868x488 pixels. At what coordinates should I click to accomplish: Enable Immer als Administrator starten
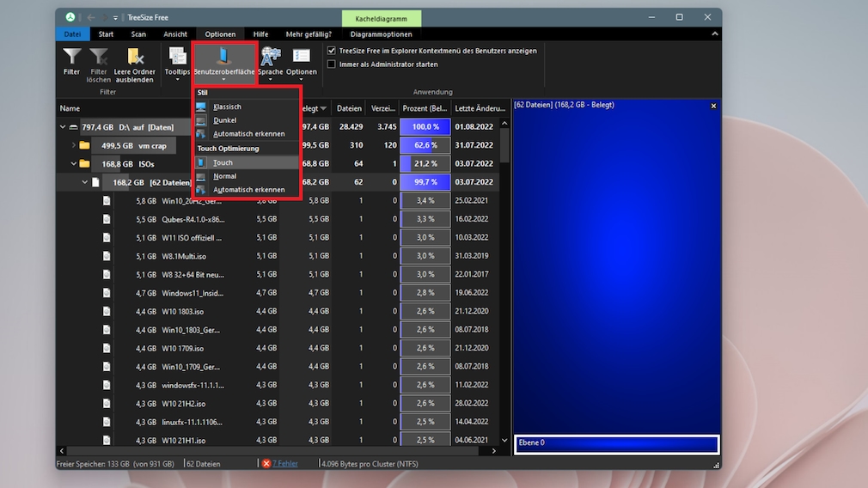pos(332,64)
